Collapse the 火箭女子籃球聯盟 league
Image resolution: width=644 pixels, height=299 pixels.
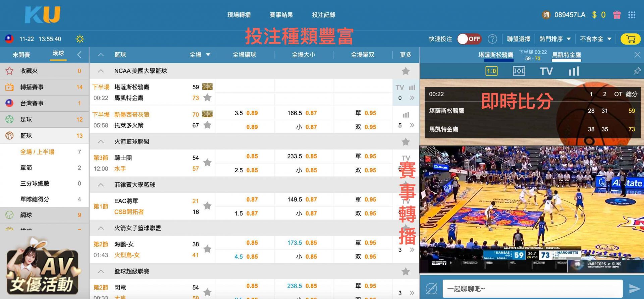pyautogui.click(x=101, y=228)
